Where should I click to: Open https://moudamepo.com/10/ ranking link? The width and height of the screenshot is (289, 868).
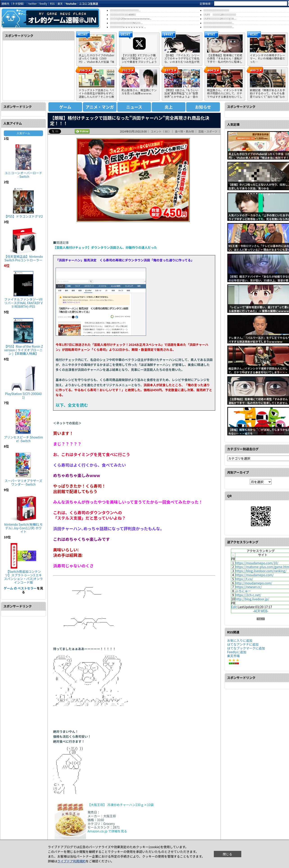pos(257,563)
